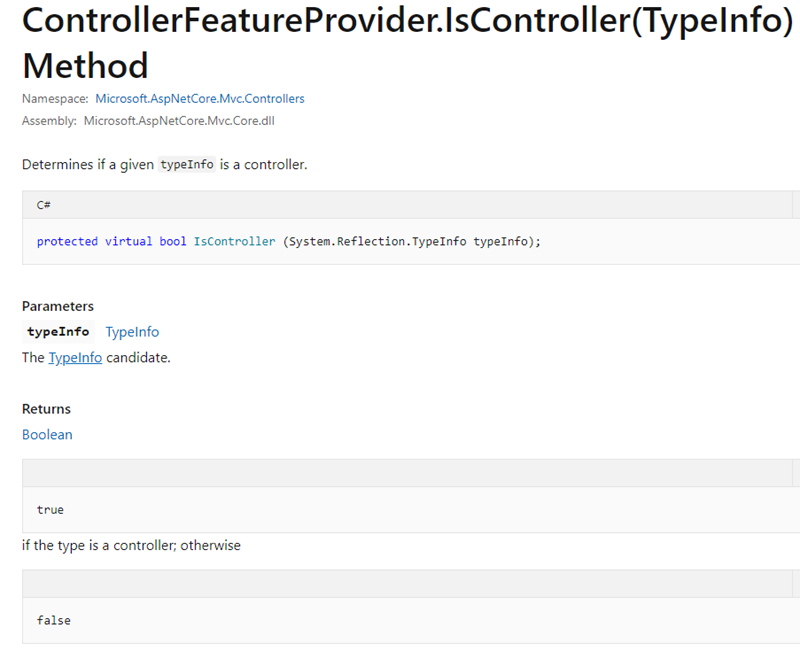Select the Returns section heading
The width and height of the screenshot is (800, 651).
click(x=45, y=409)
